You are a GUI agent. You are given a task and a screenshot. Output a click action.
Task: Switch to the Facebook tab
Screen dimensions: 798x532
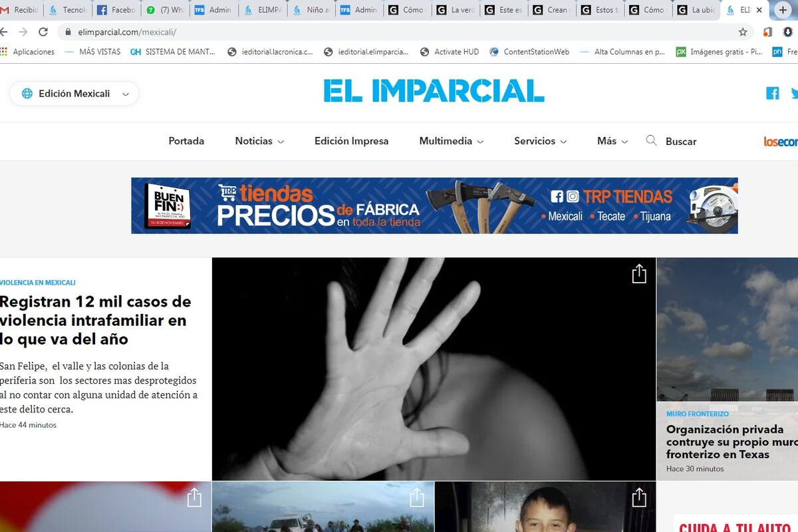[x=116, y=10]
